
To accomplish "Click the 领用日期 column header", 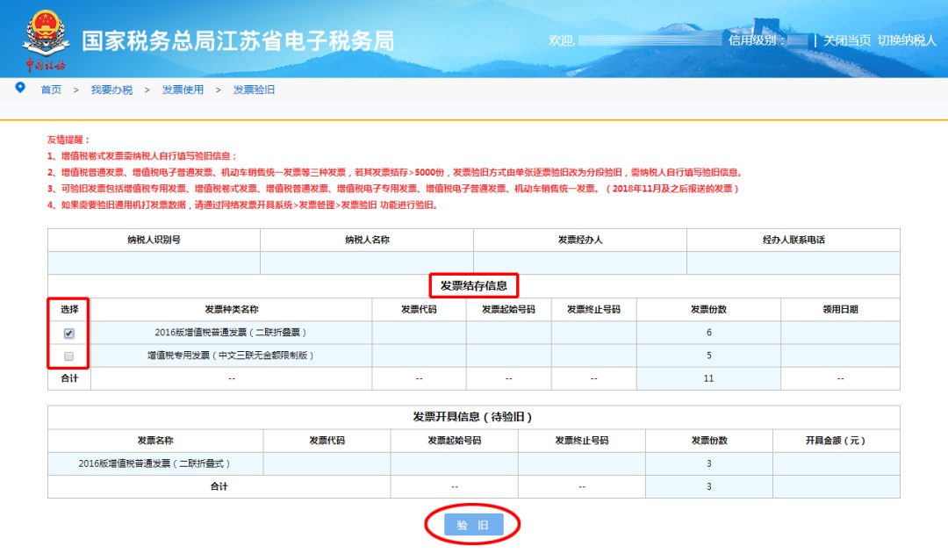I will [x=840, y=309].
